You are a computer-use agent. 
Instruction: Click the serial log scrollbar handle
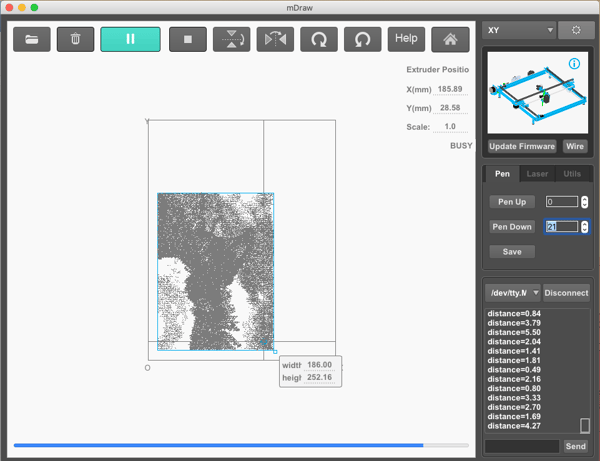tap(585, 425)
